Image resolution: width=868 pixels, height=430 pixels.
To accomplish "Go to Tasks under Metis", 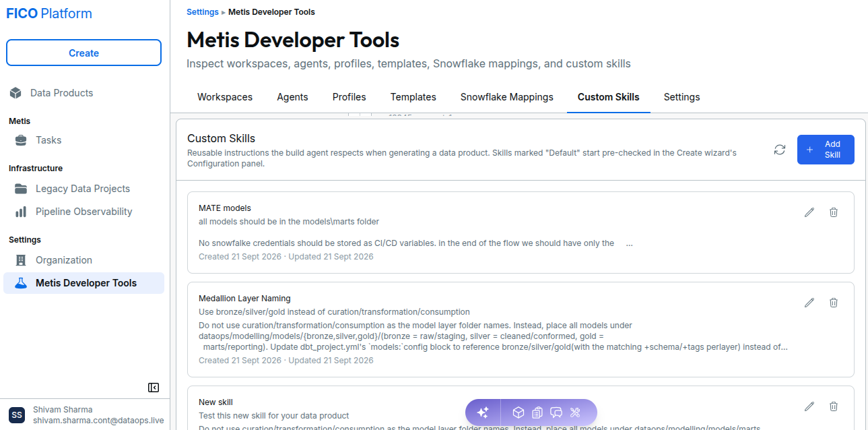I will click(84, 140).
